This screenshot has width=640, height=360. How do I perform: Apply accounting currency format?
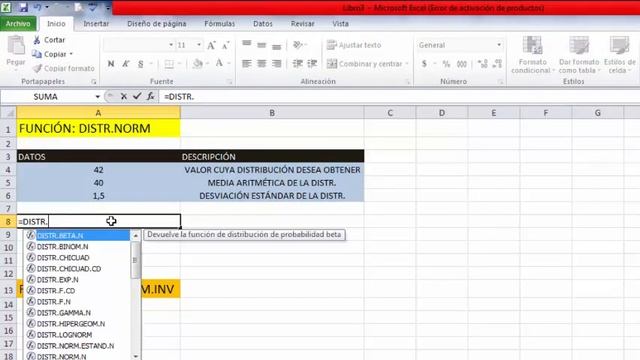pos(424,64)
